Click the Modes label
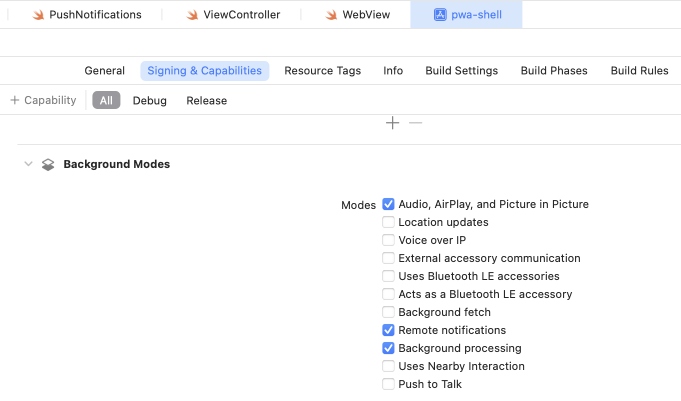The height and width of the screenshot is (401, 681). click(x=358, y=205)
